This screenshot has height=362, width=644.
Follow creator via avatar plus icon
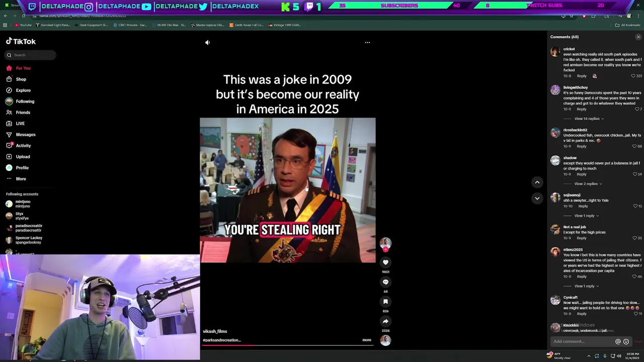point(385,249)
